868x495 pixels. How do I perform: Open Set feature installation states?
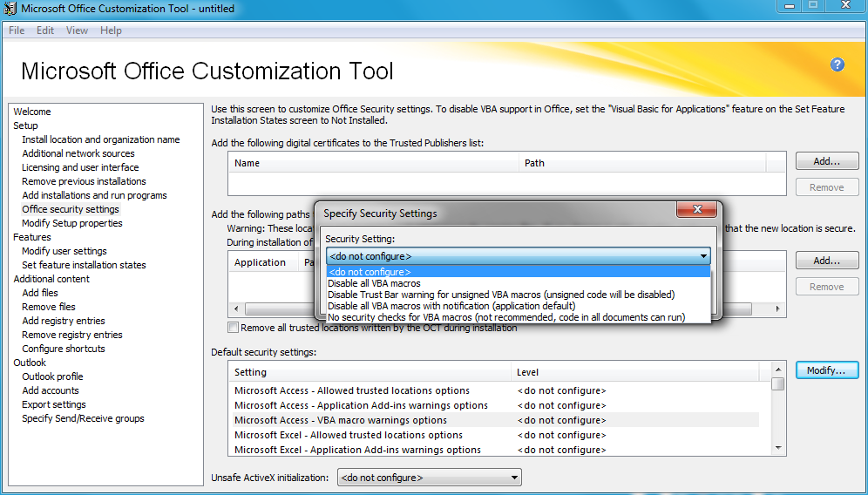(x=84, y=265)
